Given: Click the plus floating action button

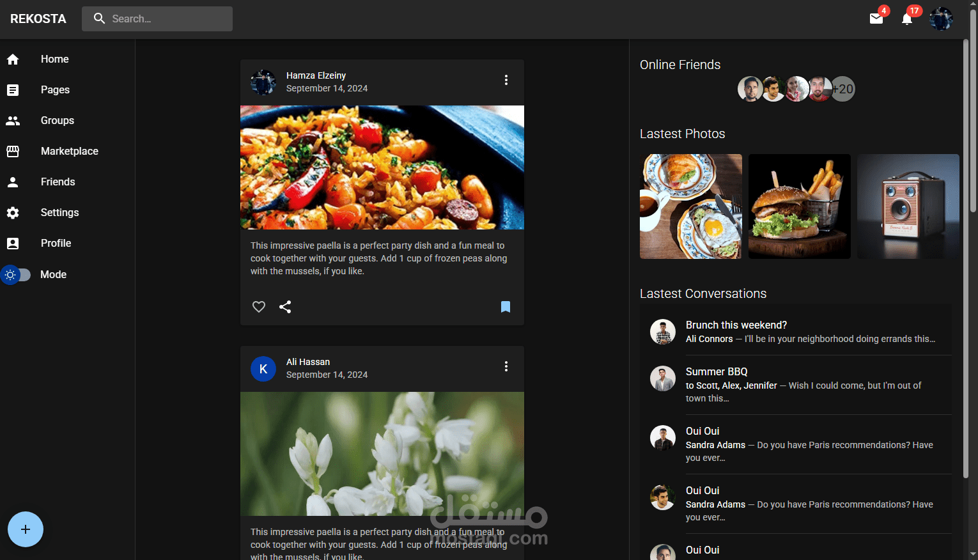Looking at the screenshot, I should [26, 529].
